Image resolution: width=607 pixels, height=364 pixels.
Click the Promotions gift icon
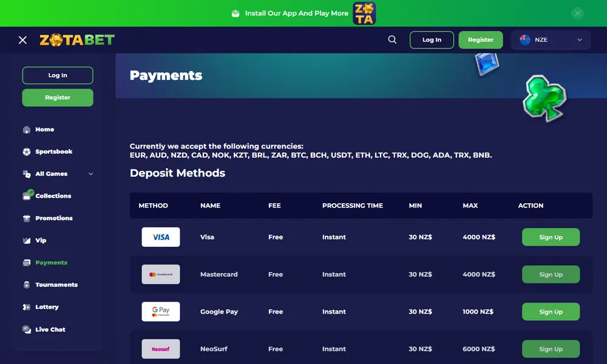click(x=26, y=218)
